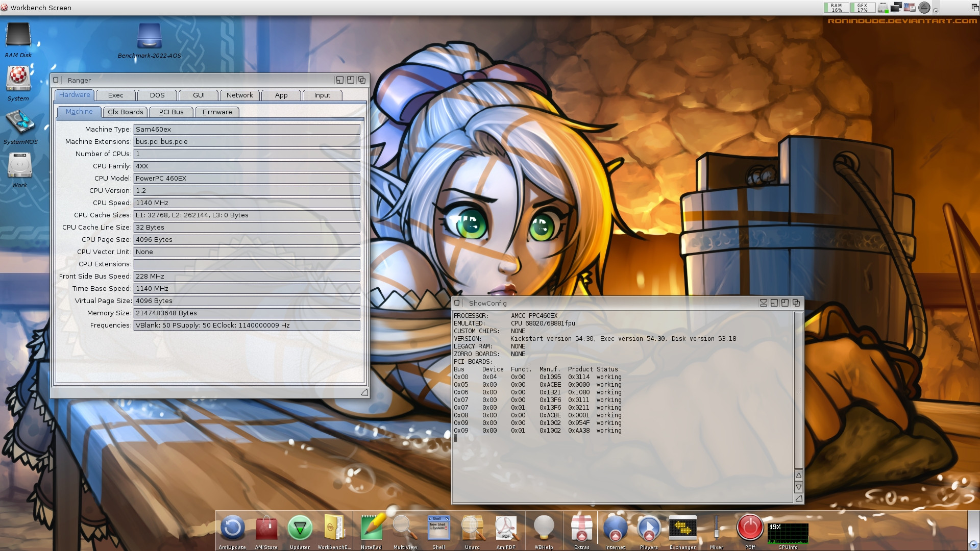Viewport: 980px width, 551px height.
Task: Click the Memory Size field
Action: click(247, 313)
